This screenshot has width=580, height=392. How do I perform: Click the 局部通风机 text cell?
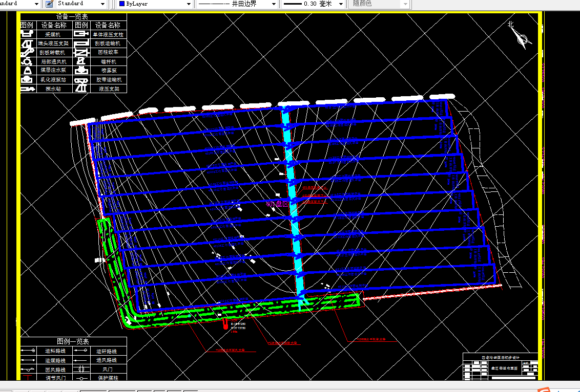54,62
